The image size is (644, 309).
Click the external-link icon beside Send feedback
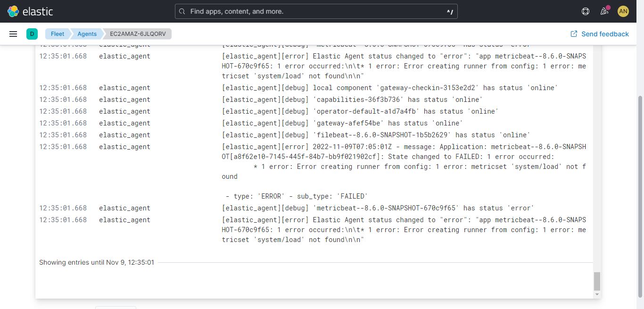[x=574, y=33]
